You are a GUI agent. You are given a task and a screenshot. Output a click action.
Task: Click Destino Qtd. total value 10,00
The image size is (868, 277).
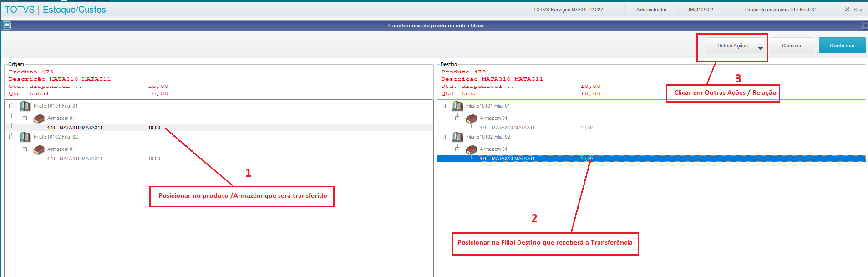point(590,94)
